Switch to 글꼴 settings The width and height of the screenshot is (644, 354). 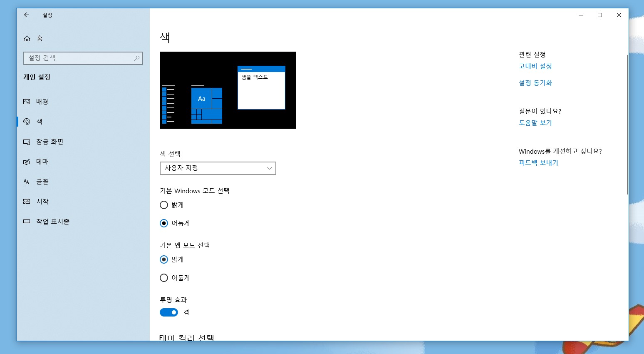click(83, 182)
